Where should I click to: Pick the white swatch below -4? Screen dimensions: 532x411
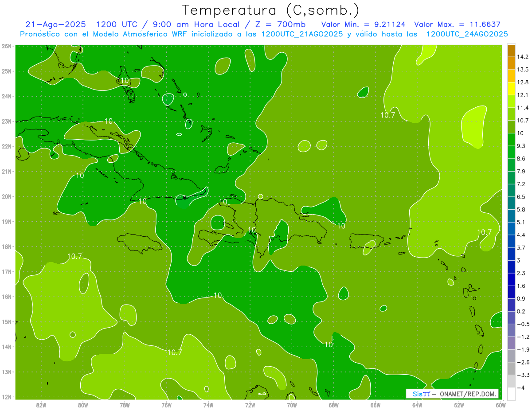coord(511,393)
